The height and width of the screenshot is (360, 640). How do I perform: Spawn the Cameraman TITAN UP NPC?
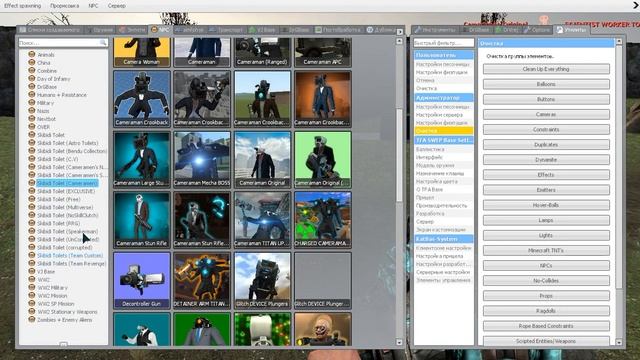tap(262, 220)
